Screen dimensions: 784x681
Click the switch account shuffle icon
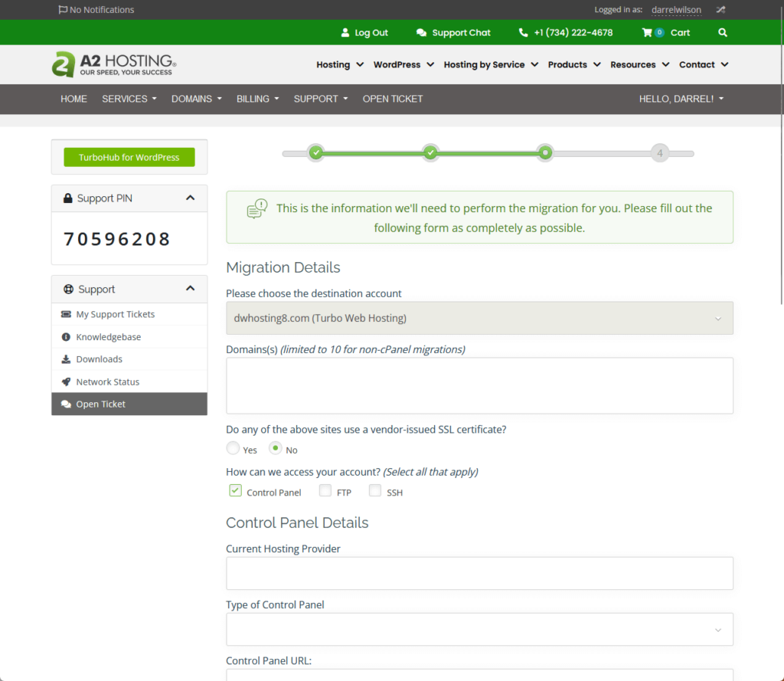(720, 9)
